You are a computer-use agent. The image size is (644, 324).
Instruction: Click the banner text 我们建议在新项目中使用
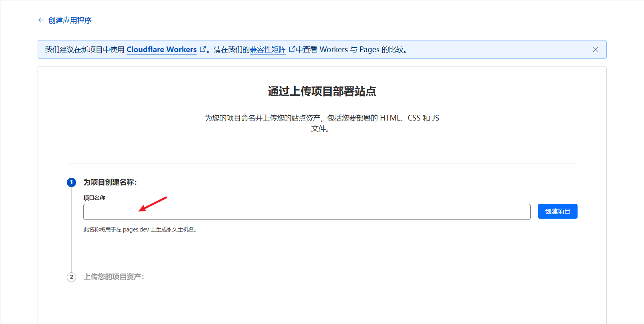(85, 50)
